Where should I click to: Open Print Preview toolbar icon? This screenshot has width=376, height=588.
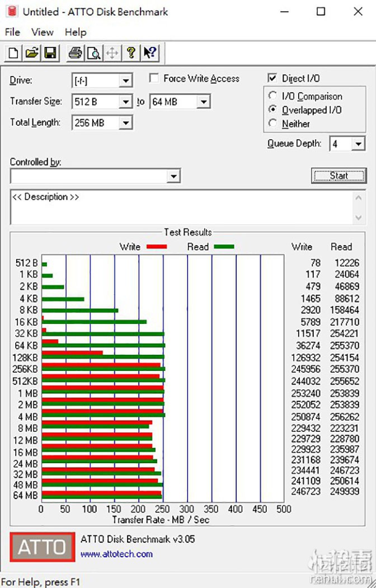pyautogui.click(x=93, y=53)
